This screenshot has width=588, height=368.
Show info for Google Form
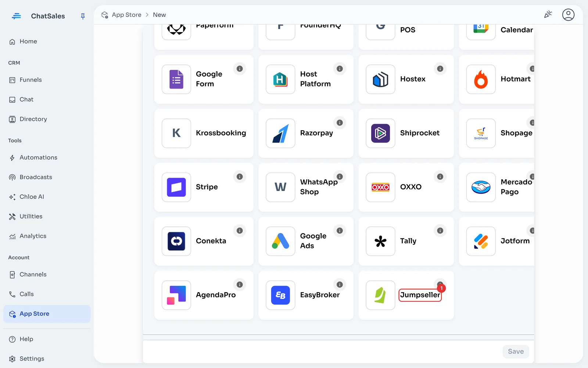(x=240, y=69)
